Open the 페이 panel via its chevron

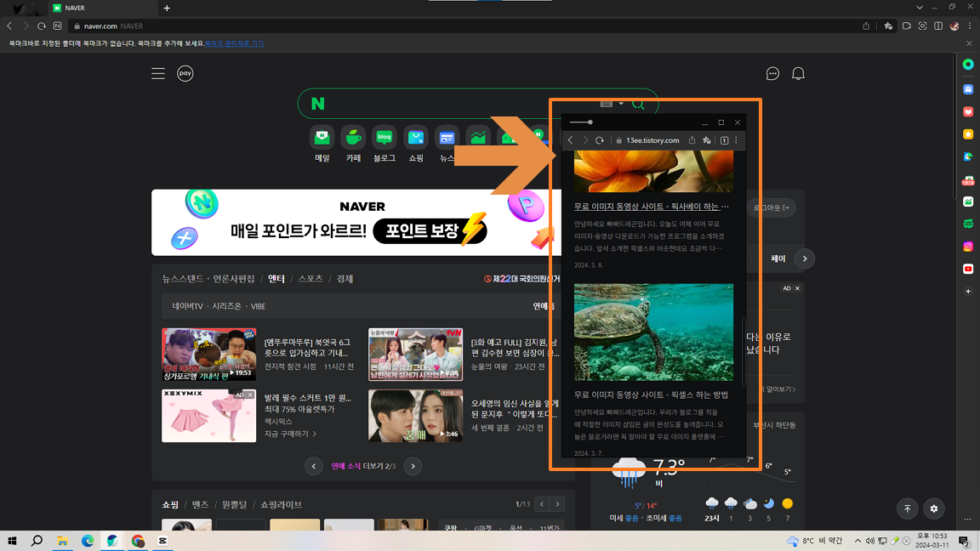click(803, 258)
